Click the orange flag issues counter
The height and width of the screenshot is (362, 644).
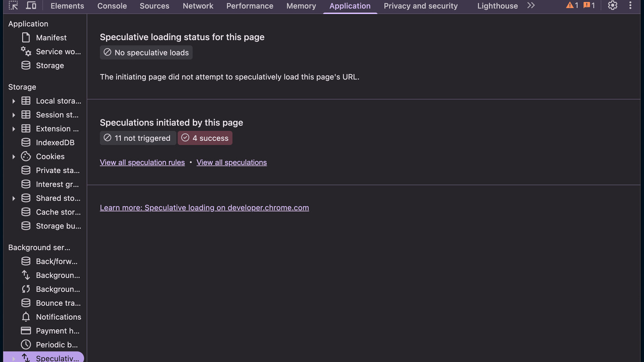[x=589, y=6]
